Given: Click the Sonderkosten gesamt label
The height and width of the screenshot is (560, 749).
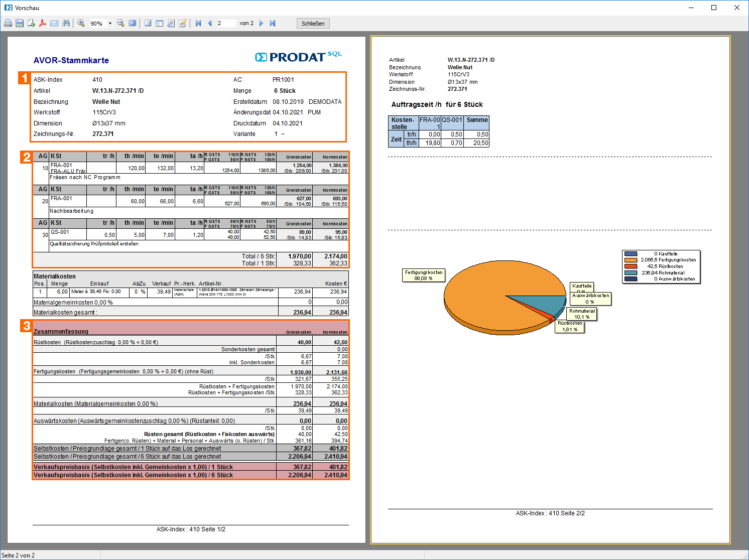Looking at the screenshot, I should (248, 349).
